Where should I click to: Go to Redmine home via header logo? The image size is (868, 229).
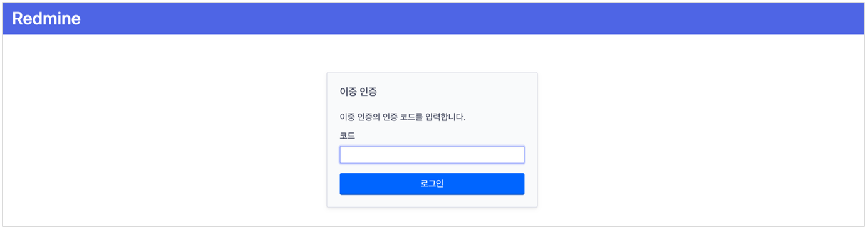click(x=46, y=19)
